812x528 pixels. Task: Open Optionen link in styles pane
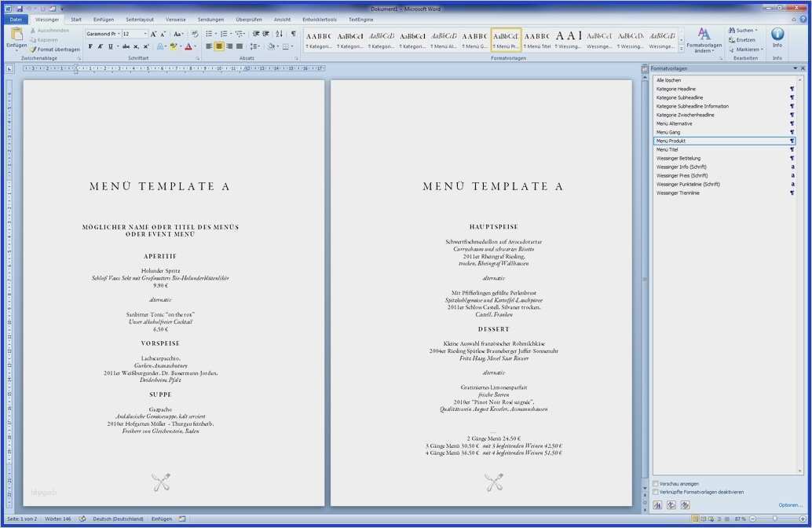[790, 505]
